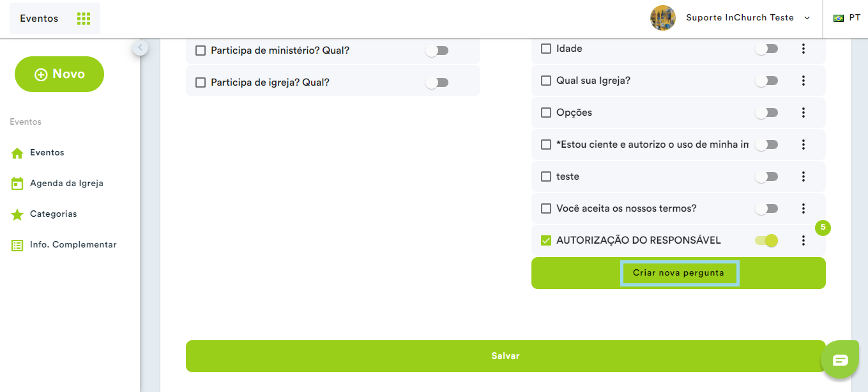Open the apps grid icon beside Eventos
Screen dimensions: 868x392
84,19
